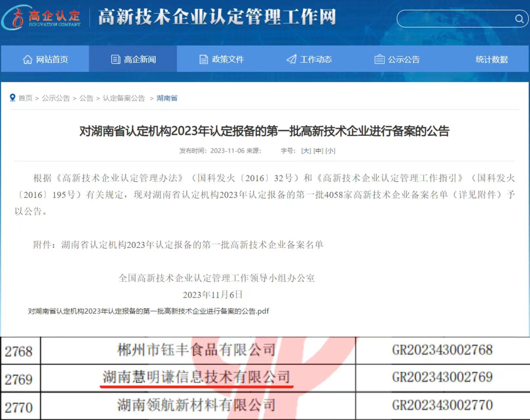Click the 湖南慧明谦信息技术有限公司 table row
530x420 pixels.
click(x=196, y=377)
